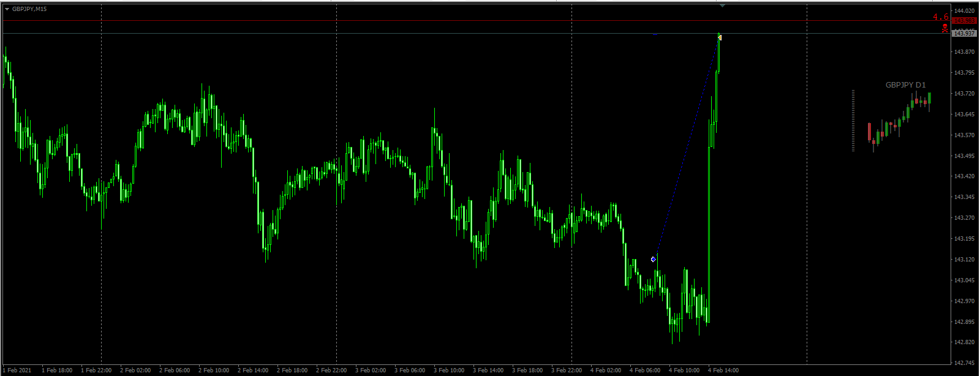Open the GBPJPY,M15 dropdown arrow

pos(7,9)
